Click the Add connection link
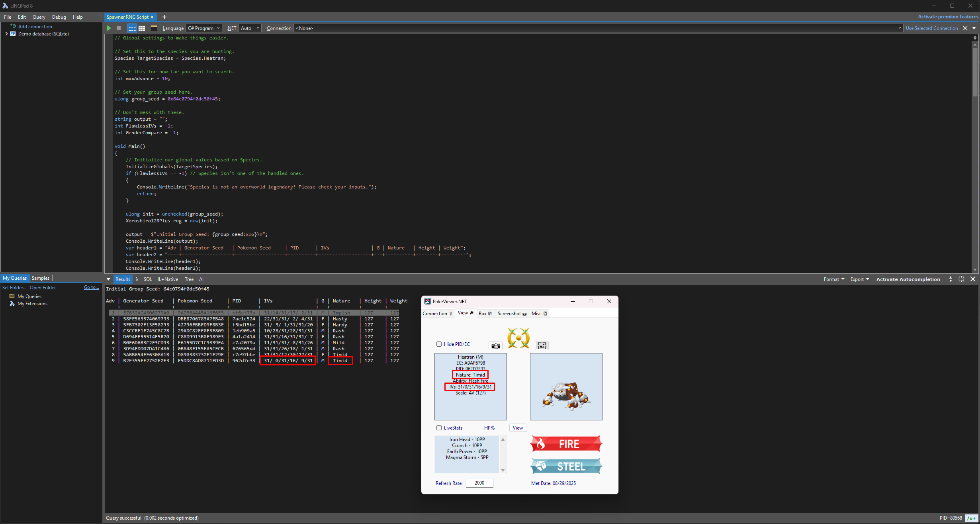This screenshot has height=524, width=980. pyautogui.click(x=35, y=27)
